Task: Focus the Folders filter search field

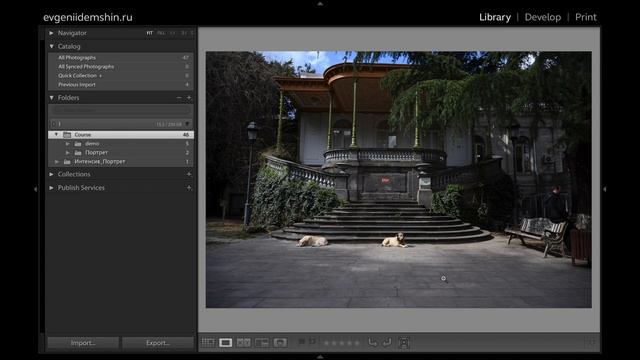Action: [x=121, y=110]
